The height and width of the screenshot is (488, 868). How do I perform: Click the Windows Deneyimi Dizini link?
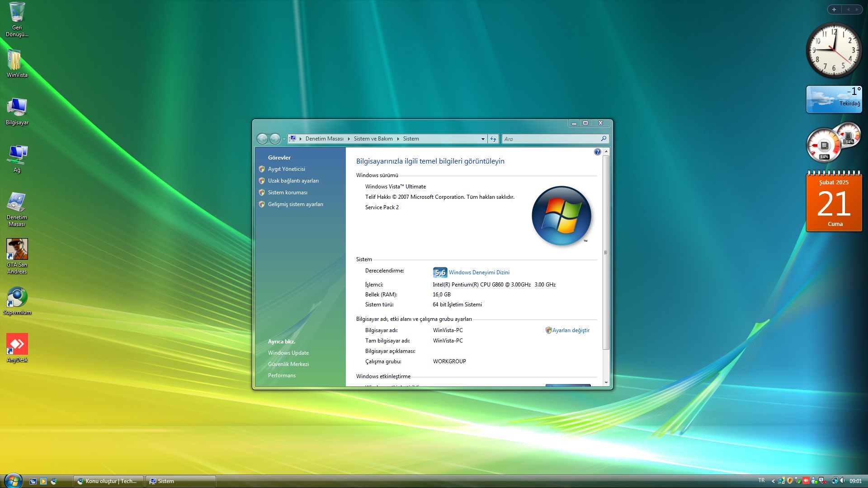[x=479, y=272]
